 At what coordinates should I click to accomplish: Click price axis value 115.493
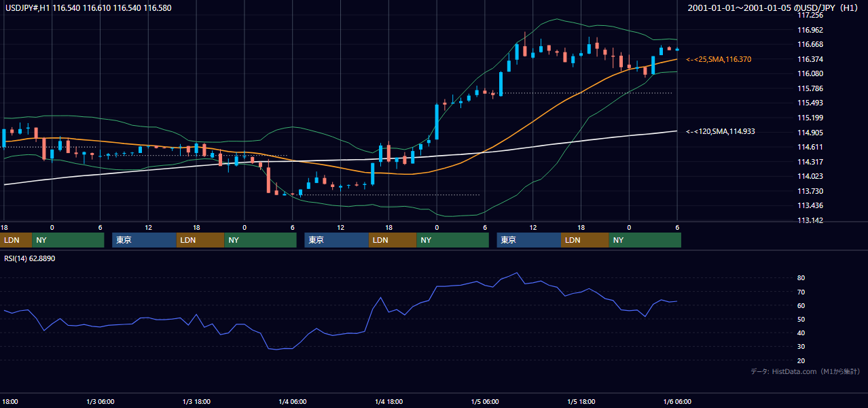(x=810, y=103)
